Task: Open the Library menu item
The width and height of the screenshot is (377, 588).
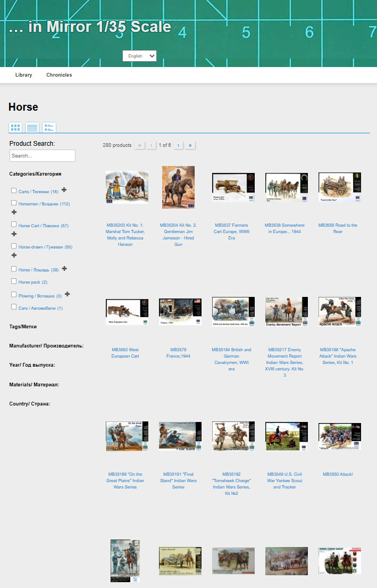Action: (23, 75)
